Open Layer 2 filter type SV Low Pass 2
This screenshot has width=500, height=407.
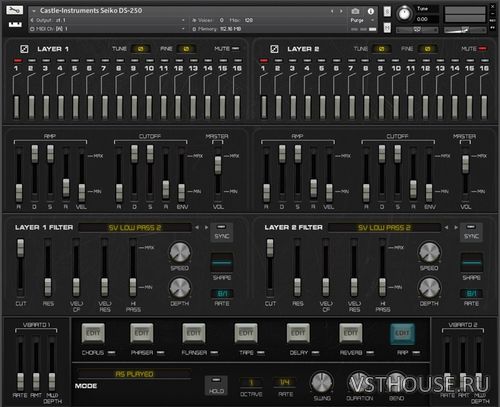(x=384, y=228)
